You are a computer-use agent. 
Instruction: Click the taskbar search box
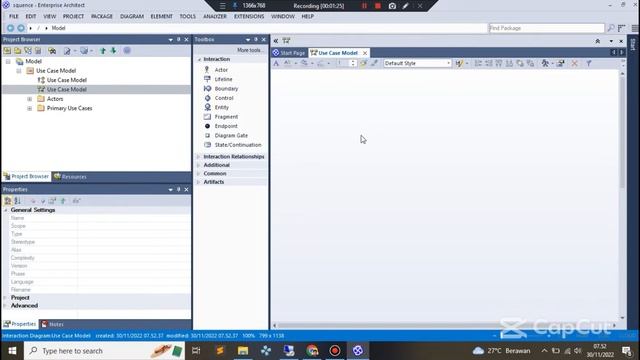click(104, 351)
